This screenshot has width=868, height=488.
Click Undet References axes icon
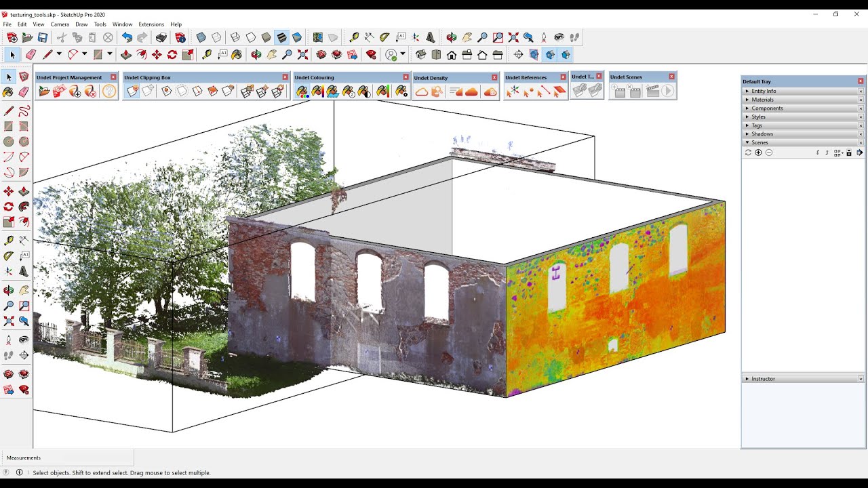(513, 91)
